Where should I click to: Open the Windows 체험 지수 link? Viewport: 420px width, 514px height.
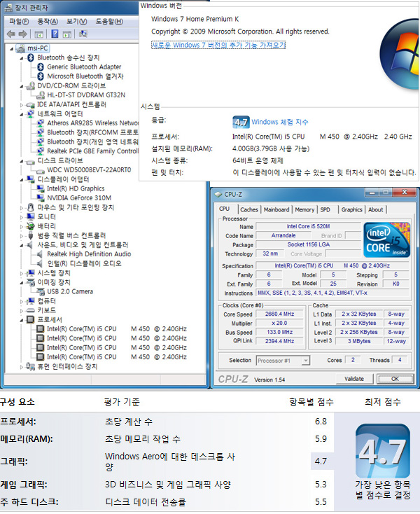[280, 123]
